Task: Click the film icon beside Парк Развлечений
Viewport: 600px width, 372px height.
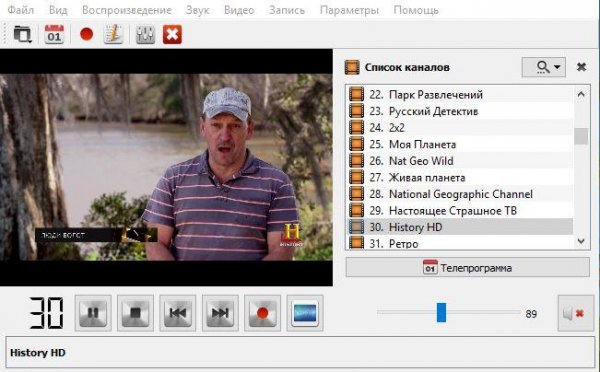Action: coord(356,95)
